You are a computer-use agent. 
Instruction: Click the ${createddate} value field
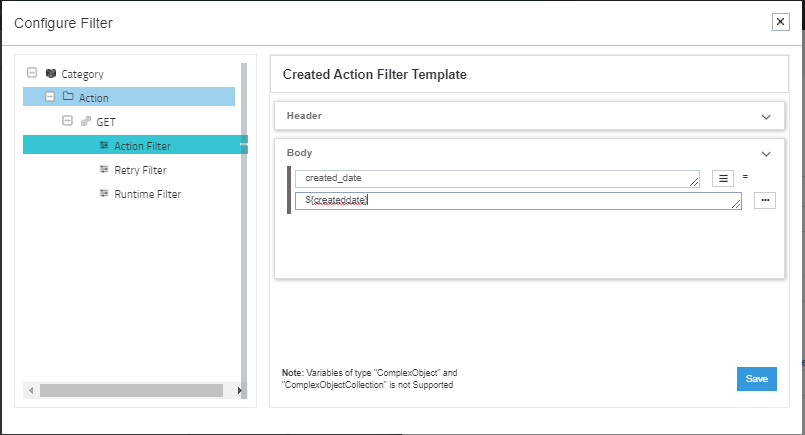tap(518, 201)
